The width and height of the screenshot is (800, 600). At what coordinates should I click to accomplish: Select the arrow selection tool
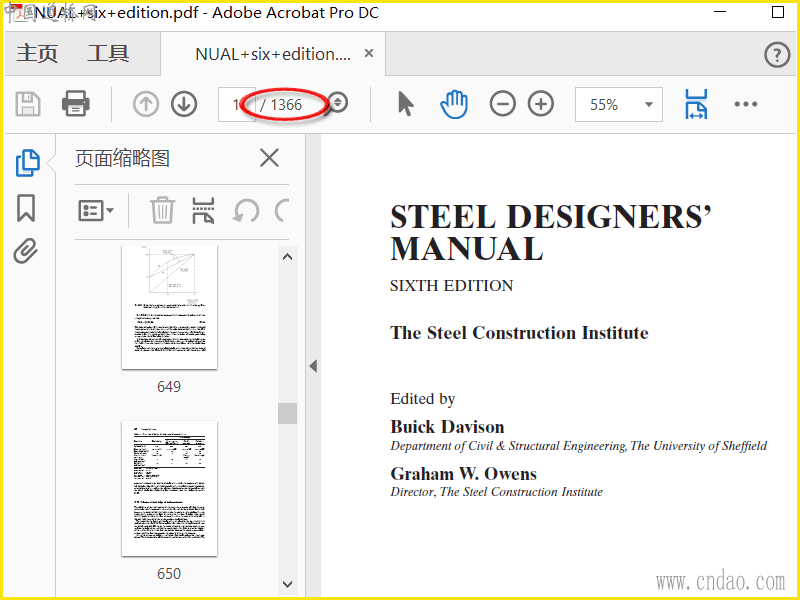pos(406,104)
